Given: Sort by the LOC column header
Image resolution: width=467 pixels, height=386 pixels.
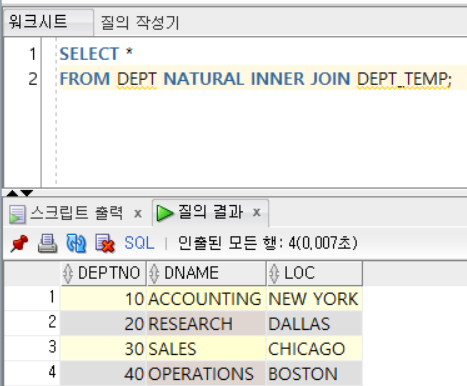Looking at the screenshot, I should (314, 273).
